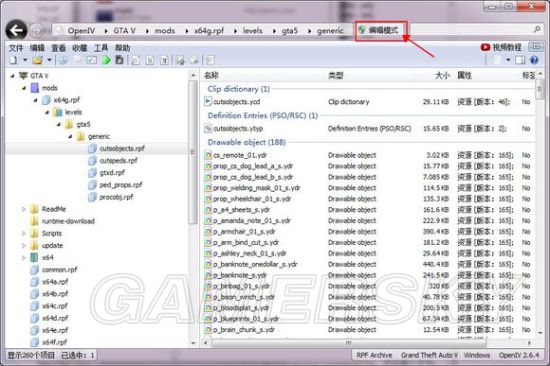Select cs_remote_01.ydr file icon
Screen dimensions: 550x366
pyautogui.click(x=208, y=155)
